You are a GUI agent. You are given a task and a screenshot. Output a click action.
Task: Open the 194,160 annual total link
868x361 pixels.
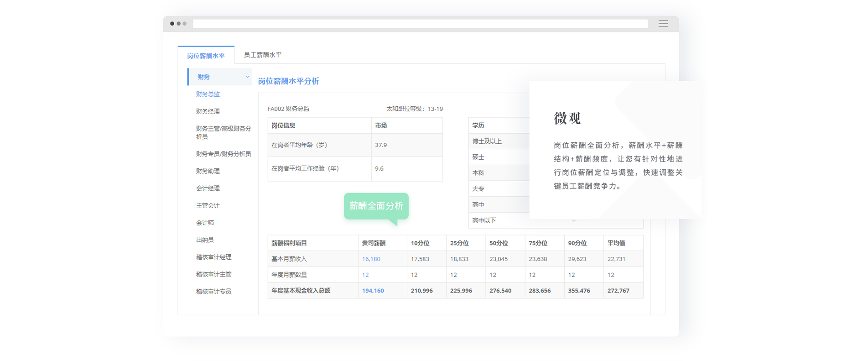373,291
